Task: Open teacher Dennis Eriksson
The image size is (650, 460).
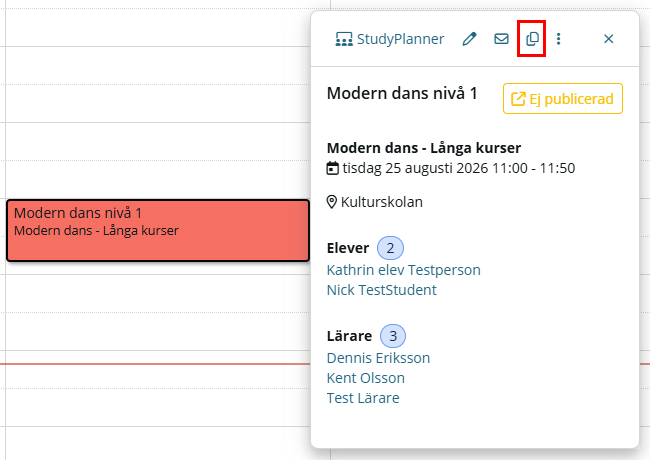Action: [378, 358]
